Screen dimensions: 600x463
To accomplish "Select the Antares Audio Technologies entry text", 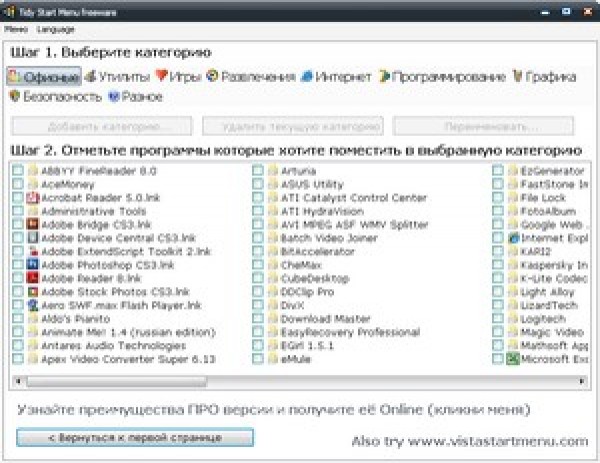I will click(x=113, y=346).
